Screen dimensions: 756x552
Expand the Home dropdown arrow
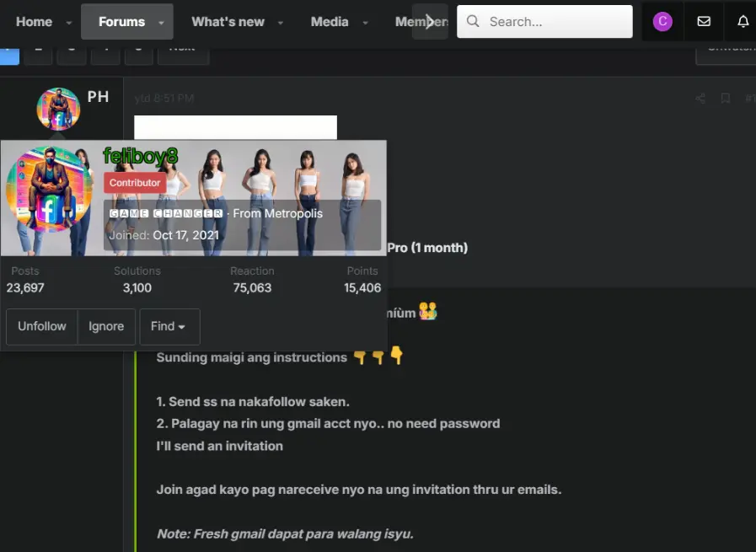tap(69, 22)
